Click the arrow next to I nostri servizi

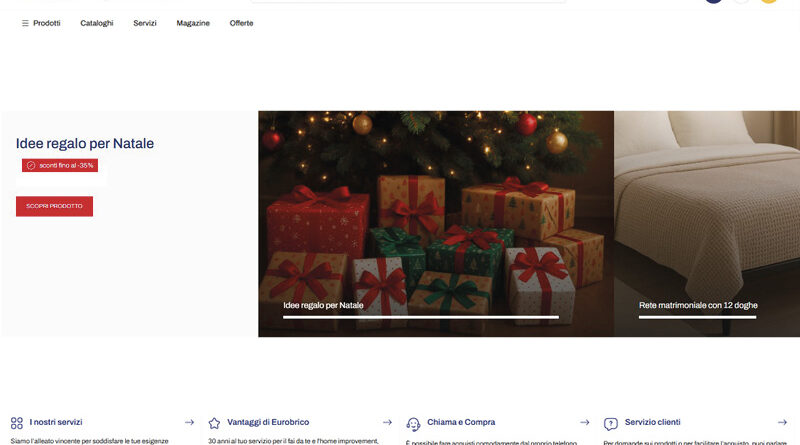[x=189, y=423]
